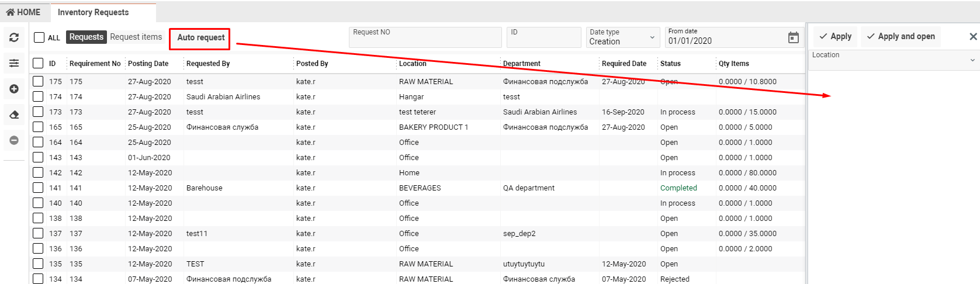980x284 pixels.
Task: Click the HOME tab with house icon
Action: (x=23, y=12)
